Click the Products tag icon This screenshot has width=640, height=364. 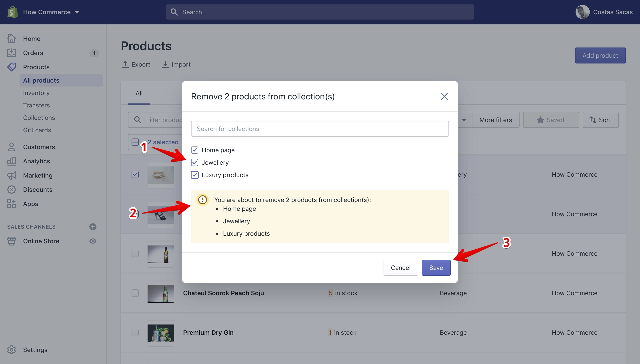pos(12,67)
